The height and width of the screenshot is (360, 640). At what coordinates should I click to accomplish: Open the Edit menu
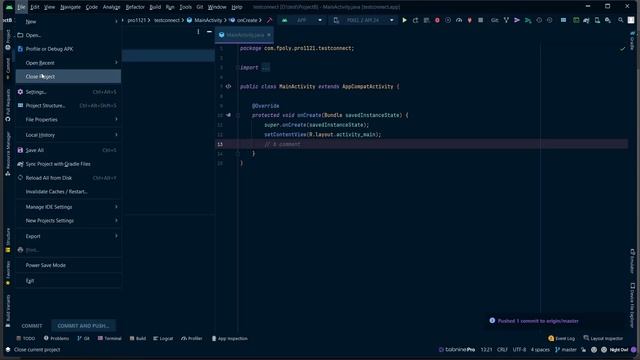tap(35, 7)
